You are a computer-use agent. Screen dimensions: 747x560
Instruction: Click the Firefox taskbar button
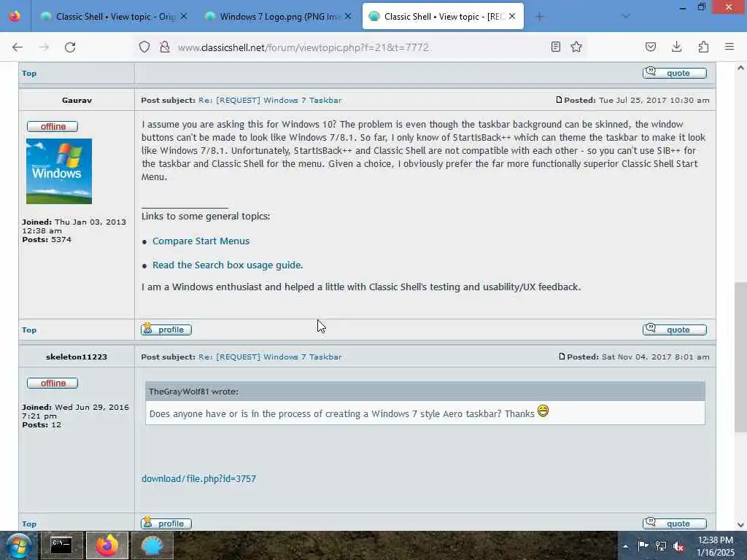click(x=107, y=545)
